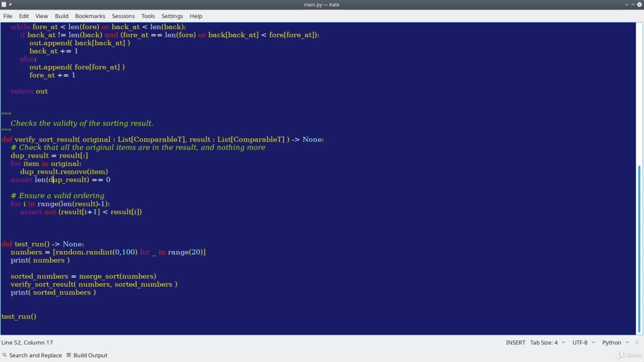Click the 'out.append( back[back_at] )' line
Image resolution: width=644 pixels, height=362 pixels.
tap(79, 43)
